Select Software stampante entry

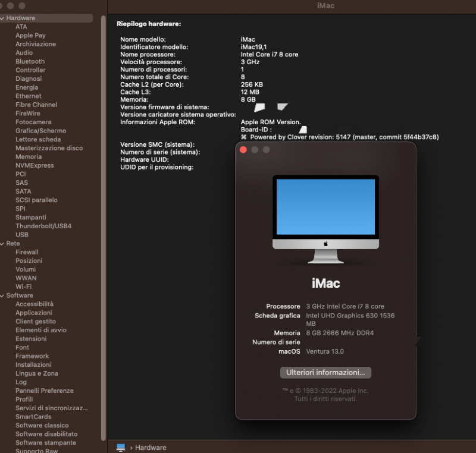[46, 443]
